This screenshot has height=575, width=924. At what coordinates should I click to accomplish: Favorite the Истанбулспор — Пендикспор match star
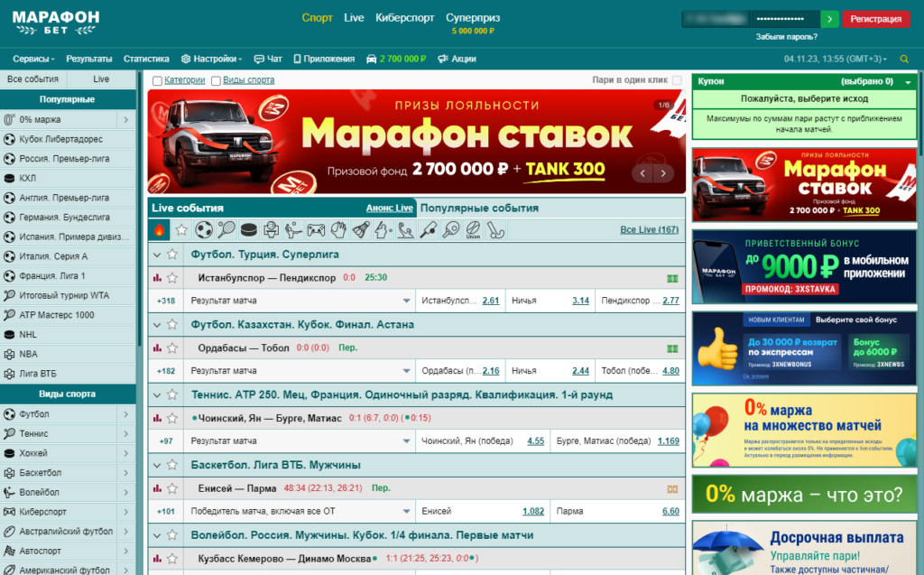pyautogui.click(x=172, y=278)
